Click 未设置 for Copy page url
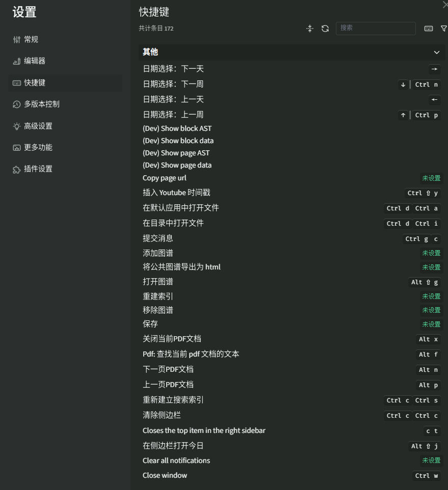The width and height of the screenshot is (448, 490). pyautogui.click(x=431, y=178)
